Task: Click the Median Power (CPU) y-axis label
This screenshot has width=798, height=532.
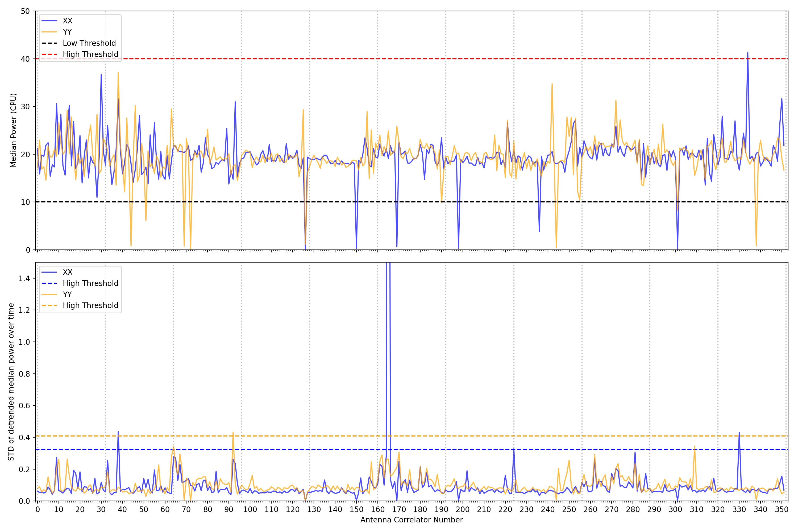Action: pyautogui.click(x=13, y=130)
